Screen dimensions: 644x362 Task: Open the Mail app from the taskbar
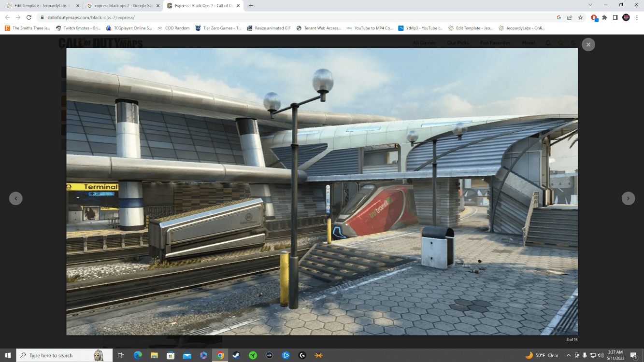point(187,355)
